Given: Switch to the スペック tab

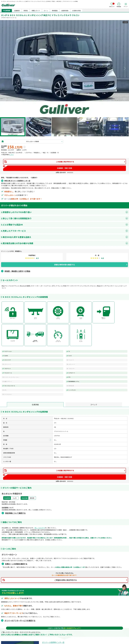Looking at the screenshot, I should tap(94, 405).
